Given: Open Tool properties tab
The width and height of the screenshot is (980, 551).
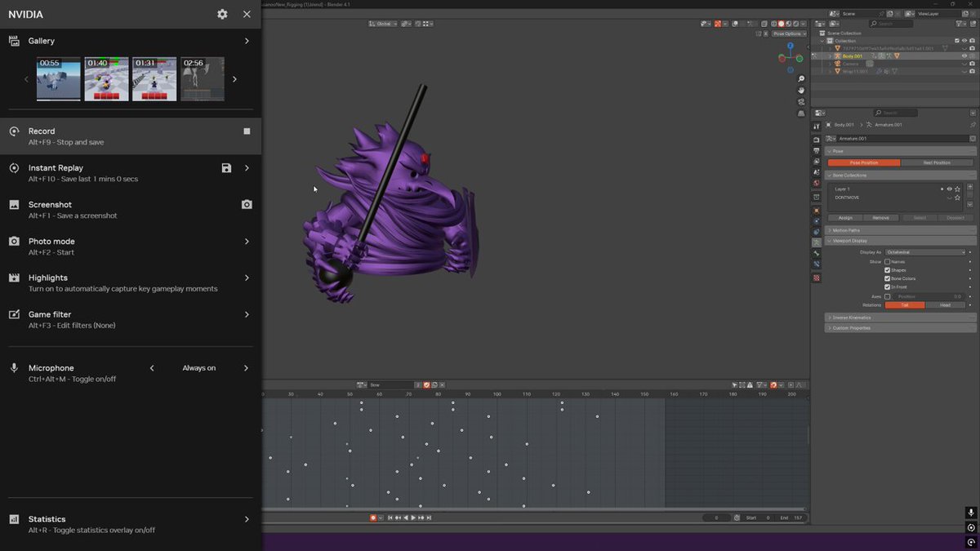Looking at the screenshot, I should click(817, 127).
